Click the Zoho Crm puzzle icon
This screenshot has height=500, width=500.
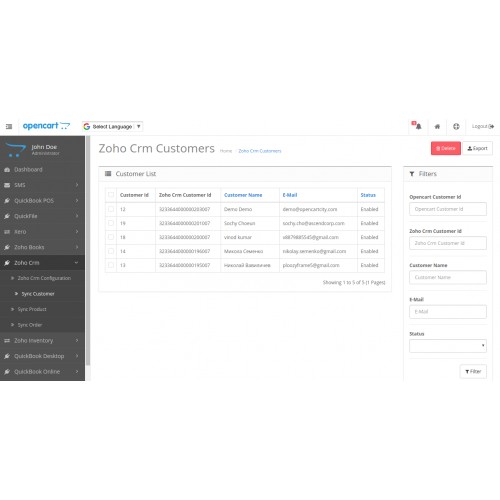[x=7, y=263]
